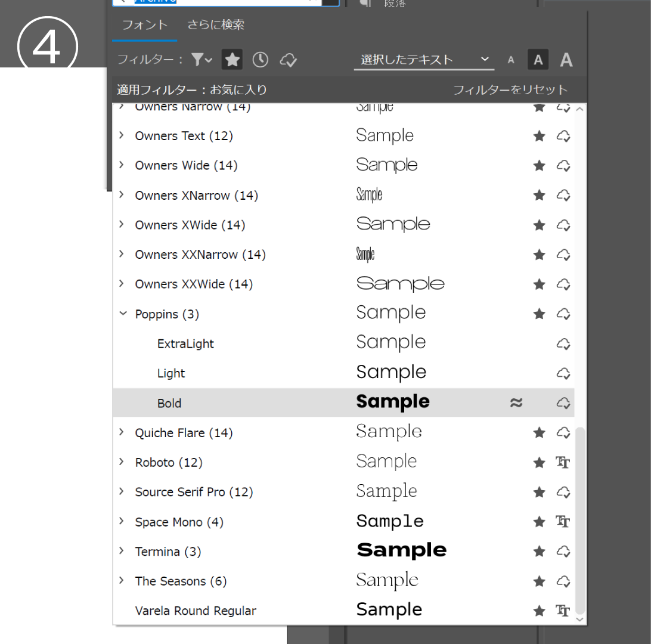Viewport: 651px width, 644px height.
Task: Expand the Roboto font family
Action: (122, 462)
